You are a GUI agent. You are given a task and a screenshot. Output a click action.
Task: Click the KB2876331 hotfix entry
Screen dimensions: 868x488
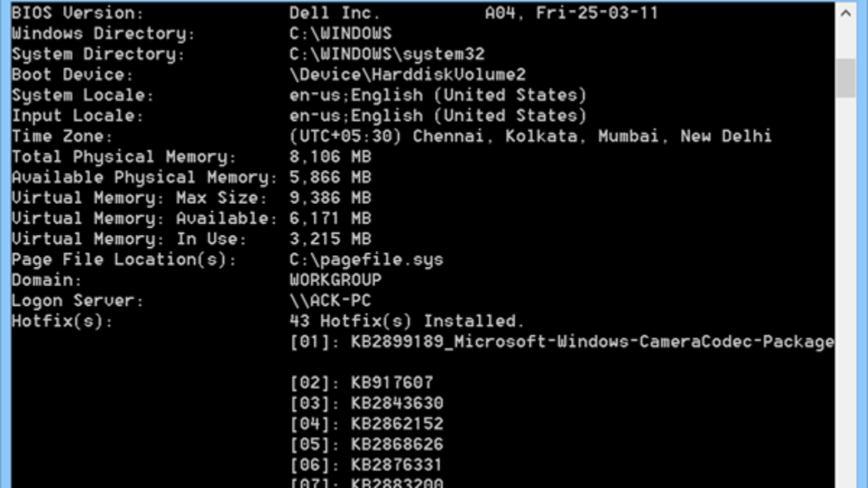[x=366, y=465]
